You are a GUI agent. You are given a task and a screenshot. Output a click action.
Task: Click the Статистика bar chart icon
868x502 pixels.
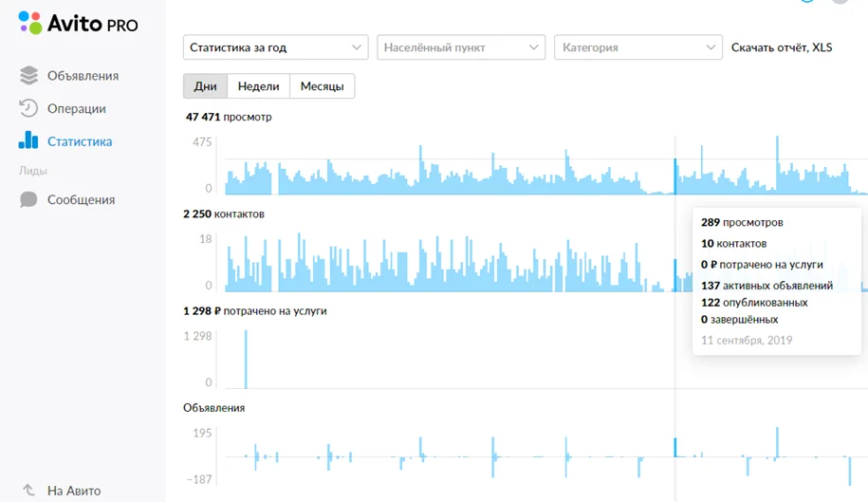28,140
